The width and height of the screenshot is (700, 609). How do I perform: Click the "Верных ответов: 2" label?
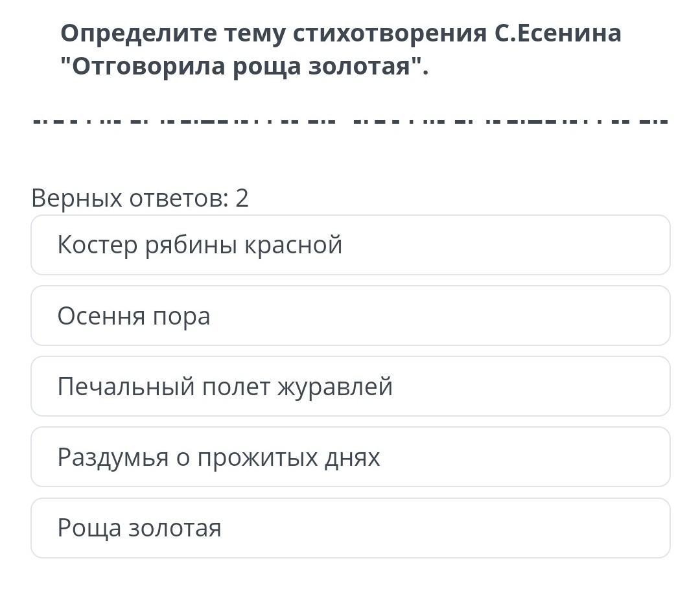coord(140,198)
